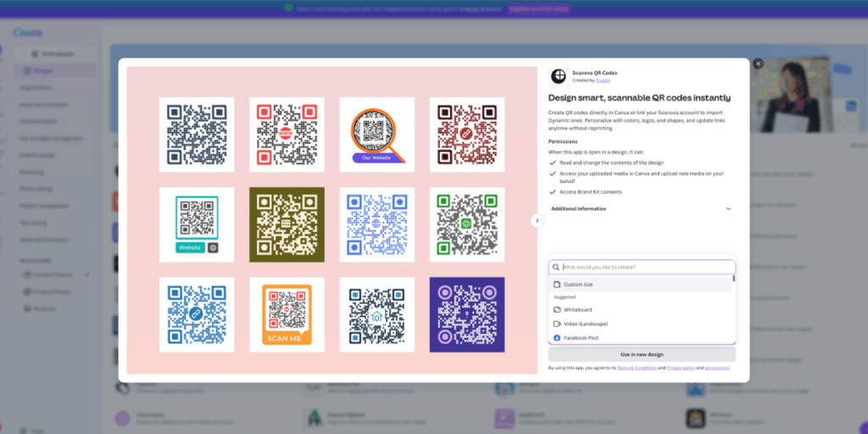
Task: Open the Privacy policy link
Action: [680, 368]
